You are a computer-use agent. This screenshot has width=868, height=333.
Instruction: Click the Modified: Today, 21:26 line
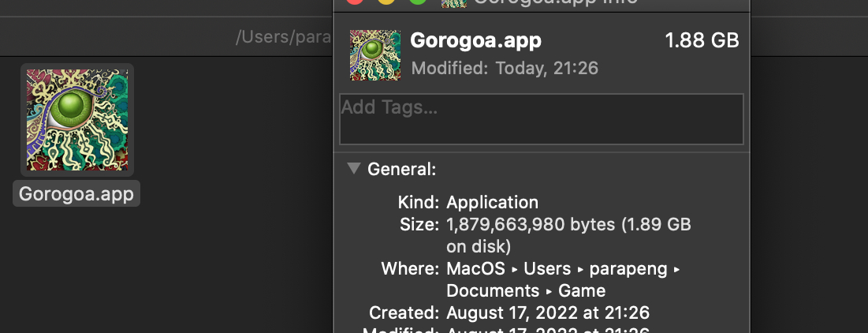pyautogui.click(x=505, y=68)
